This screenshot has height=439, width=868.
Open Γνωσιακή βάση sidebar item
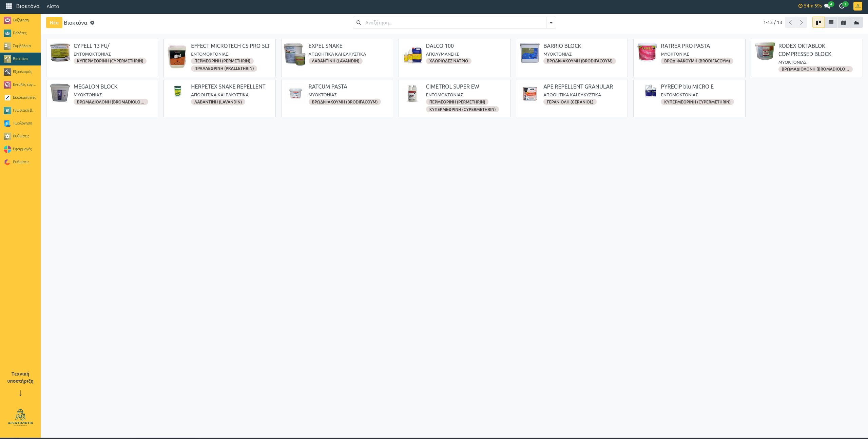coord(20,110)
